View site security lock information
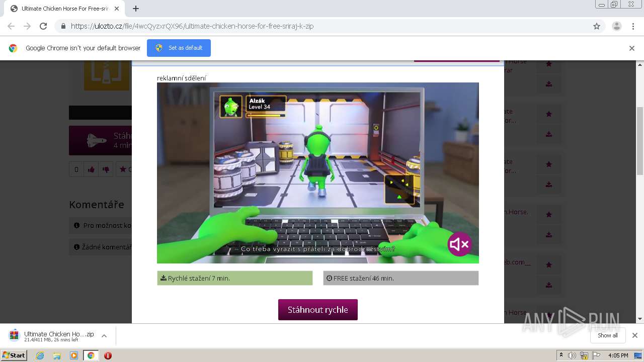The width and height of the screenshot is (644, 362). click(x=63, y=26)
